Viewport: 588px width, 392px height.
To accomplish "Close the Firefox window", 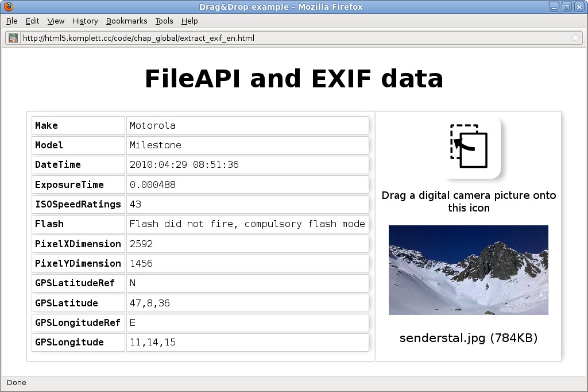I will [579, 7].
